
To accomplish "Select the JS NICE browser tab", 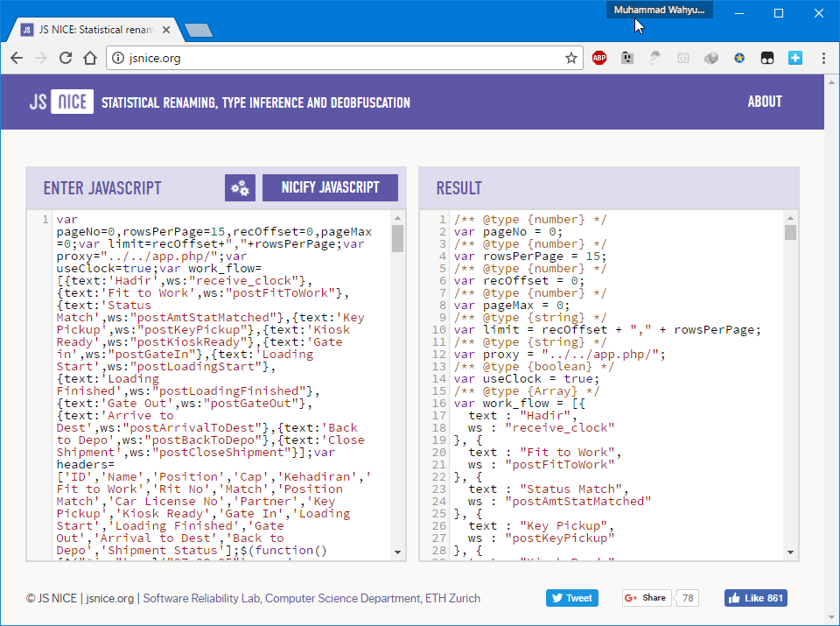I will tap(95, 30).
